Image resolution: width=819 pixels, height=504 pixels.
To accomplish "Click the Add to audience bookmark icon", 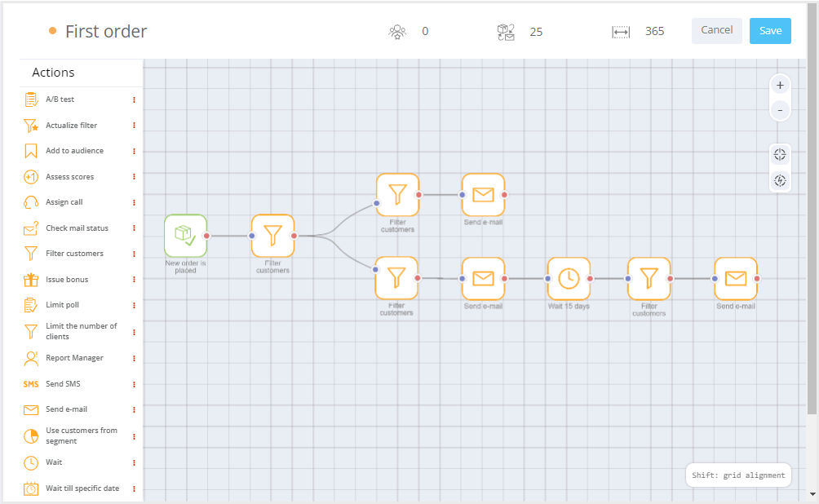I will click(31, 151).
